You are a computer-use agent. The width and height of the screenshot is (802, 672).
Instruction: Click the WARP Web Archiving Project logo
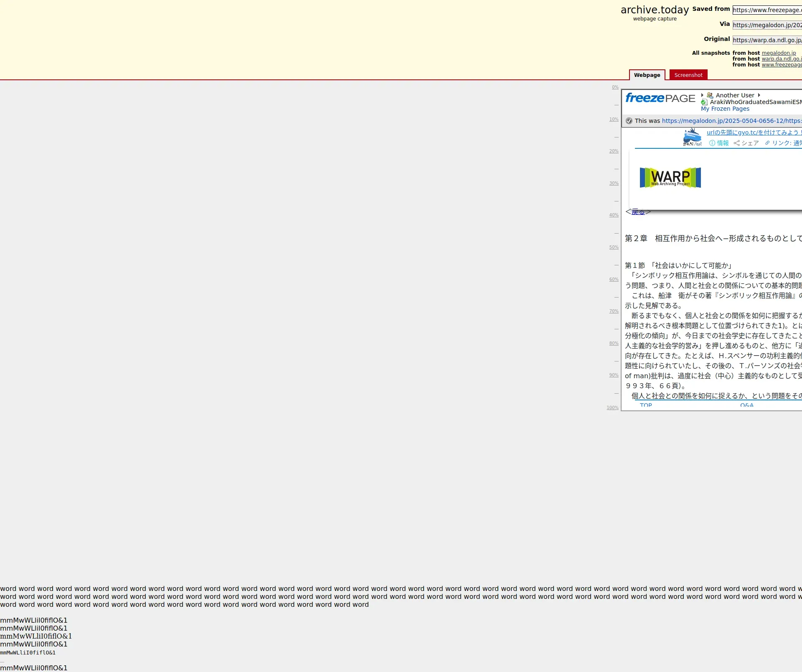pos(670,178)
